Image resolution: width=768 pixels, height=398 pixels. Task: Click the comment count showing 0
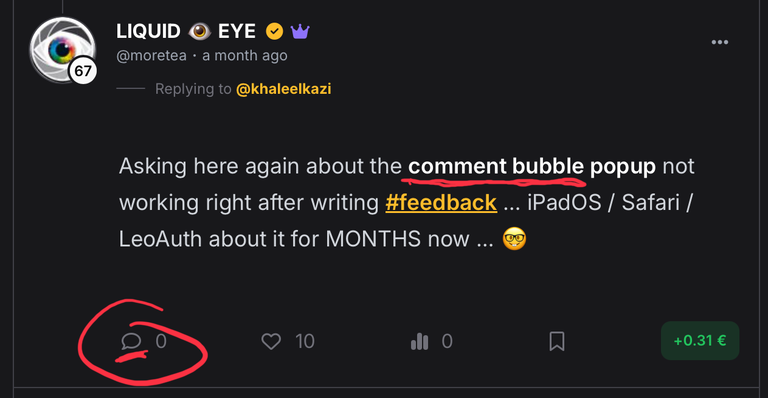tap(161, 341)
